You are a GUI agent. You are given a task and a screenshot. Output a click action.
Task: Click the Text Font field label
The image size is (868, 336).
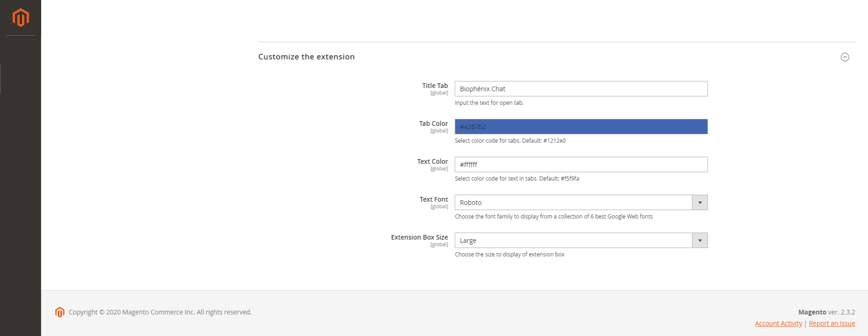click(x=434, y=199)
